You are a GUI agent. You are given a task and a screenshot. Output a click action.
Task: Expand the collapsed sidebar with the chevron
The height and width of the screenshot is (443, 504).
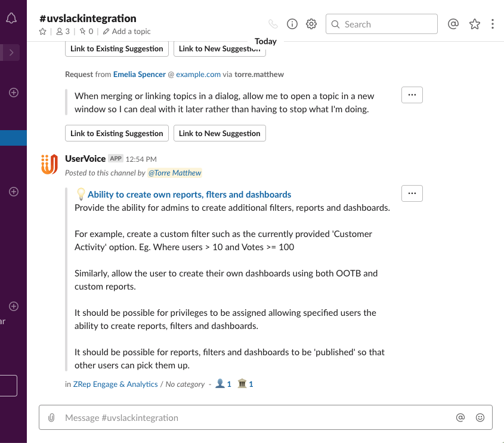click(11, 53)
